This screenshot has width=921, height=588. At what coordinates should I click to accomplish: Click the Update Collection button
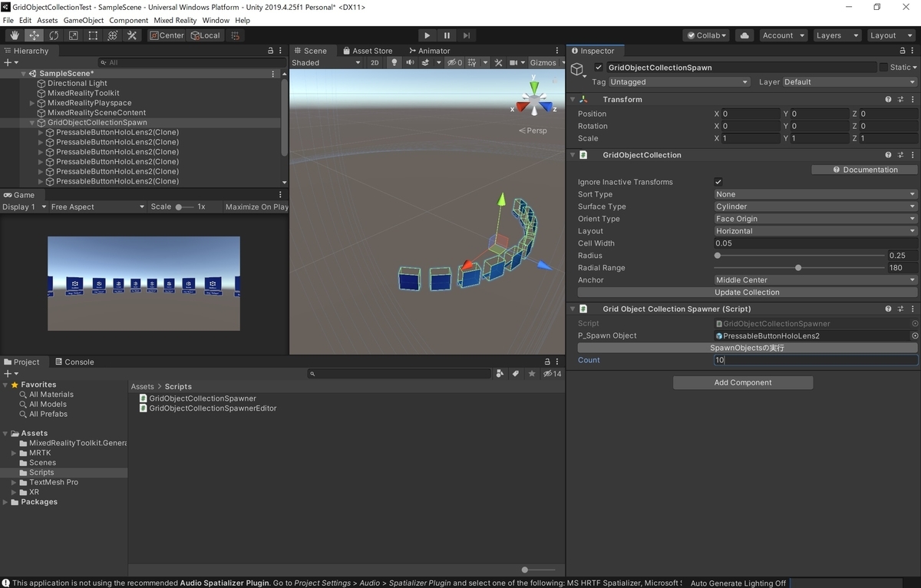[x=747, y=292]
